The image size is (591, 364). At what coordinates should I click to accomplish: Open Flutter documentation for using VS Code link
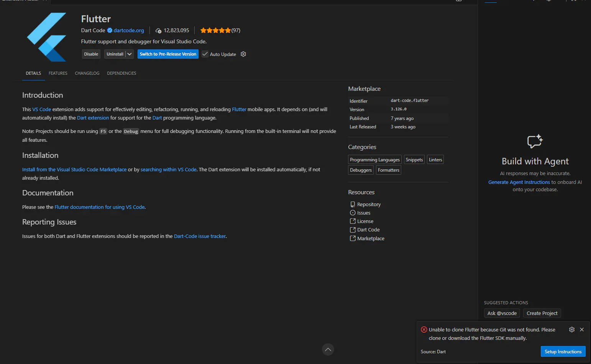click(x=100, y=207)
